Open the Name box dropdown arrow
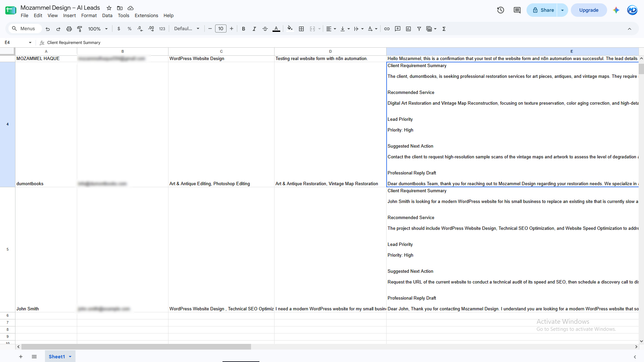This screenshot has height=362, width=644. (x=30, y=43)
